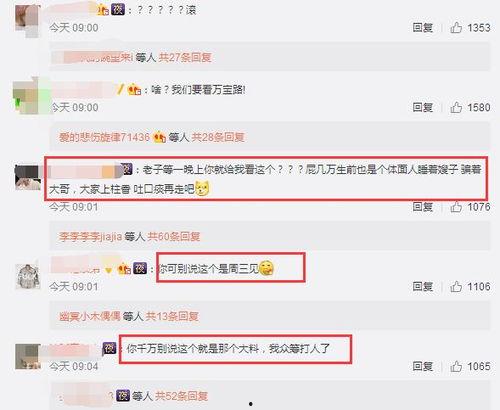Thumbs-up the 09:04 comment with 1065 likes
500x410 pixels.
pos(456,366)
